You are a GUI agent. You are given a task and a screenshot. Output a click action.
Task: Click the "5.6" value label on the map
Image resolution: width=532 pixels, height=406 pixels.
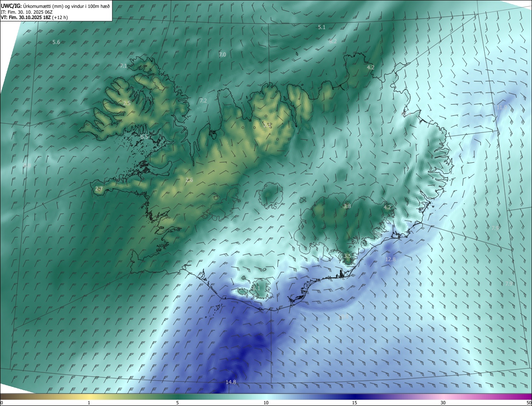(57, 42)
